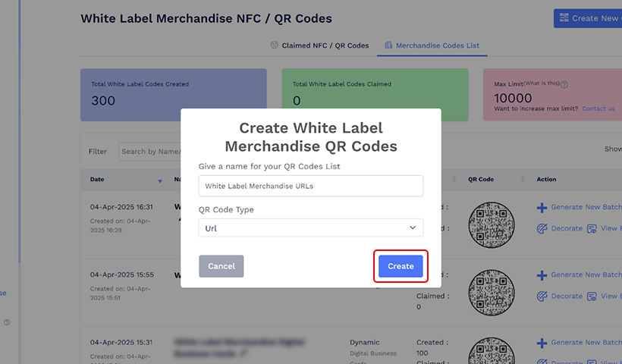The width and height of the screenshot is (622, 364).
Task: Sort by the QR Code column arrows
Action: coord(523,180)
